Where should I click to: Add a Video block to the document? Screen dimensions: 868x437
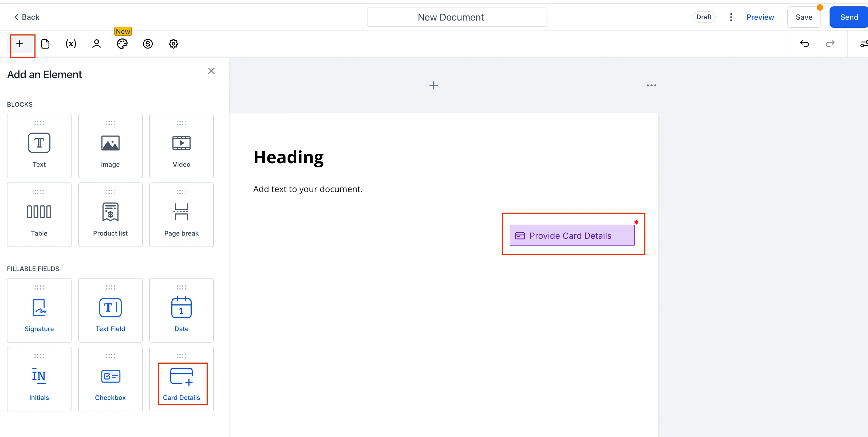pos(181,146)
